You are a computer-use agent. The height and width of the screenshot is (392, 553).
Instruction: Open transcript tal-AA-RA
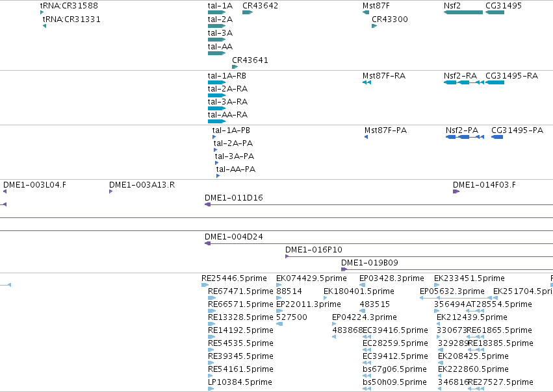[x=216, y=121]
